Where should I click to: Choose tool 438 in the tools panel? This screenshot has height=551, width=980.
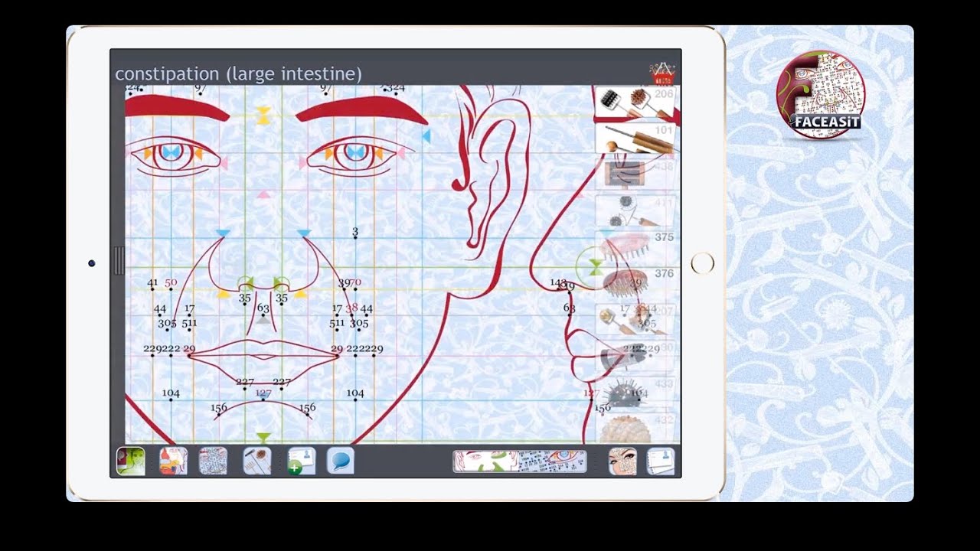[635, 174]
